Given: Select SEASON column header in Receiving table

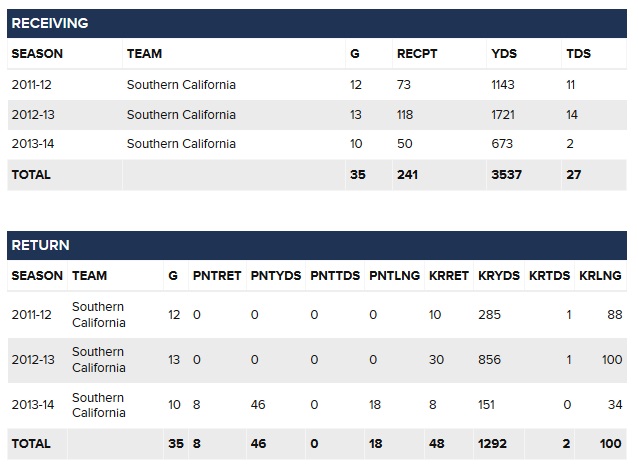Looking at the screenshot, I should click(x=37, y=54).
